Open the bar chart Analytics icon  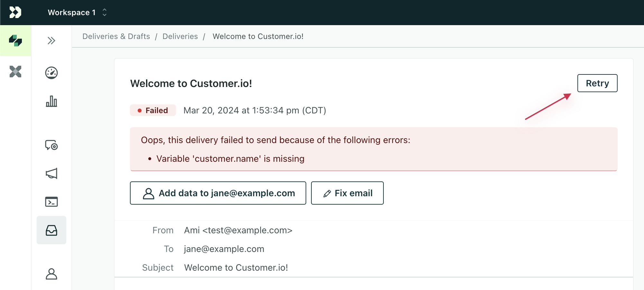pyautogui.click(x=51, y=101)
